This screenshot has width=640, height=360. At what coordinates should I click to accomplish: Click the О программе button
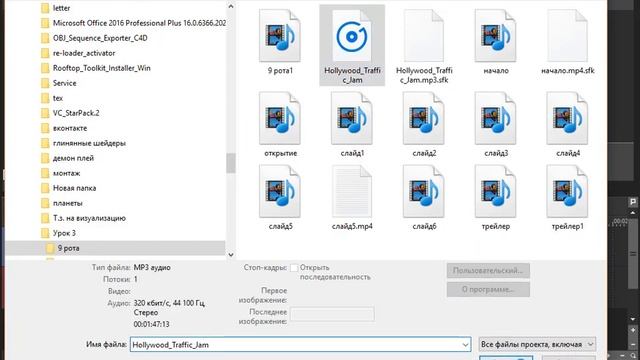tap(488, 289)
